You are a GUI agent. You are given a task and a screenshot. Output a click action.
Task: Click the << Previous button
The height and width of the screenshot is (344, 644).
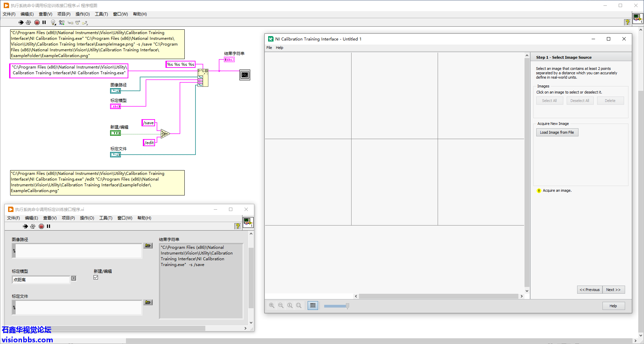590,290
